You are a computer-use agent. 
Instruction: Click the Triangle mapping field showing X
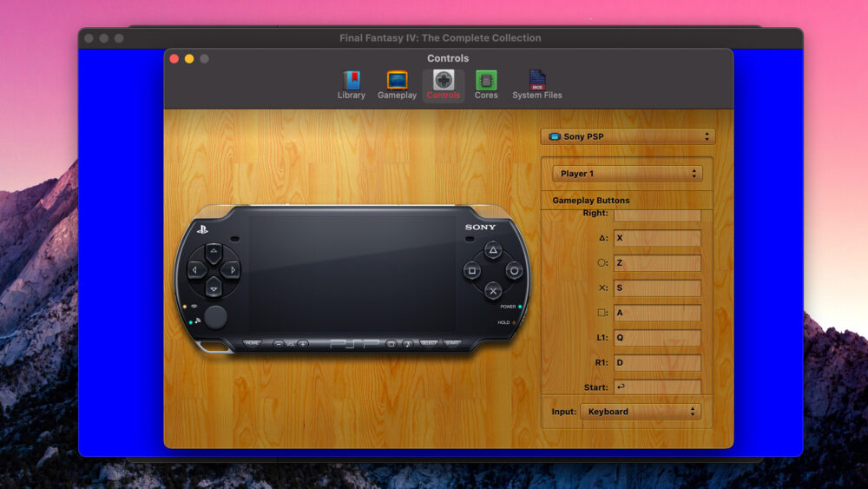click(x=657, y=238)
